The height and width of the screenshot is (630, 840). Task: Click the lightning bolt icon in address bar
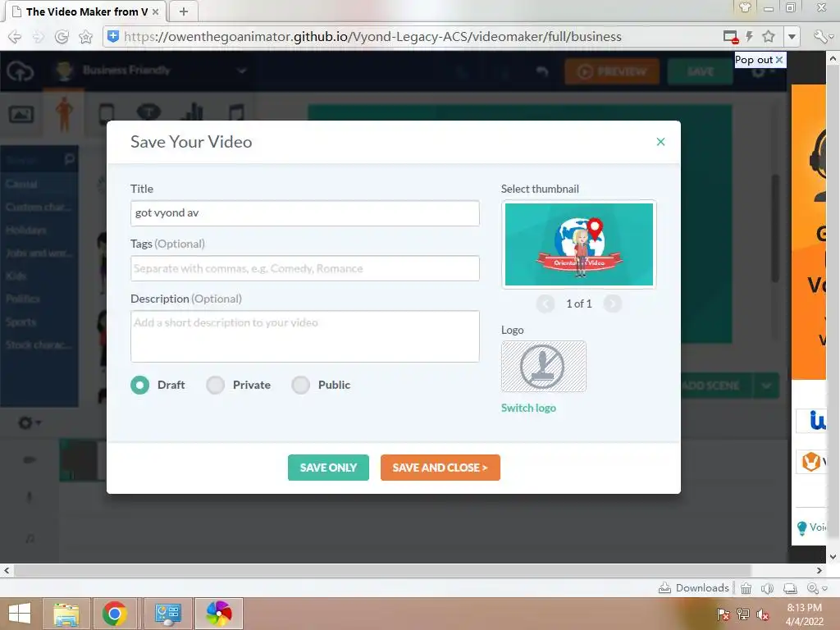click(750, 36)
